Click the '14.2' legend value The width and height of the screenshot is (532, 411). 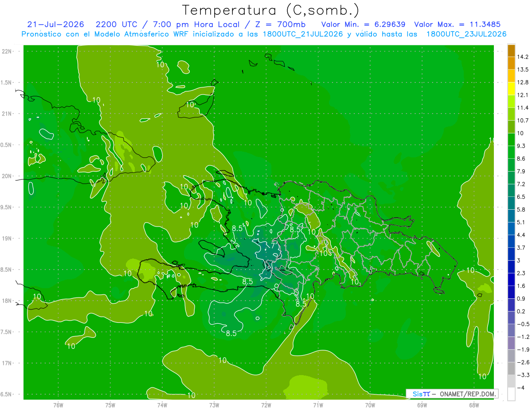point(522,57)
